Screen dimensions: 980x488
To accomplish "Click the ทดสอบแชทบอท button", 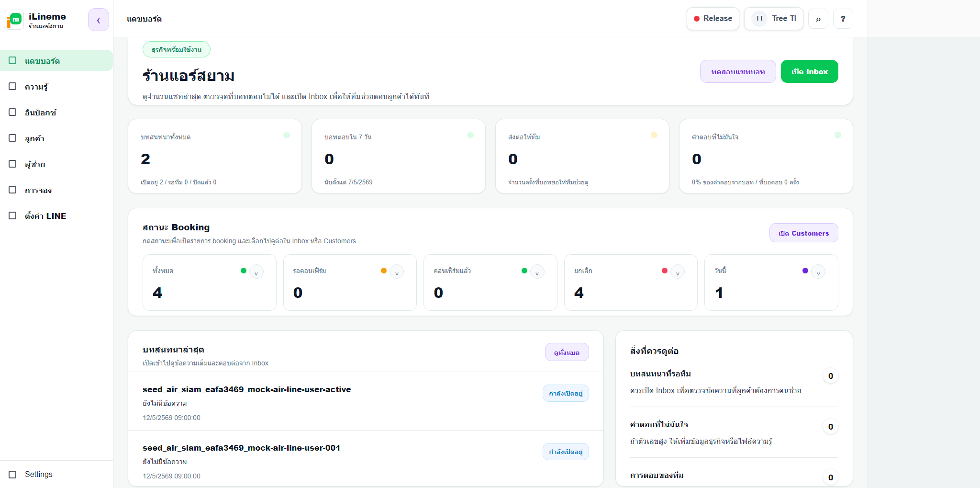I will click(738, 71).
